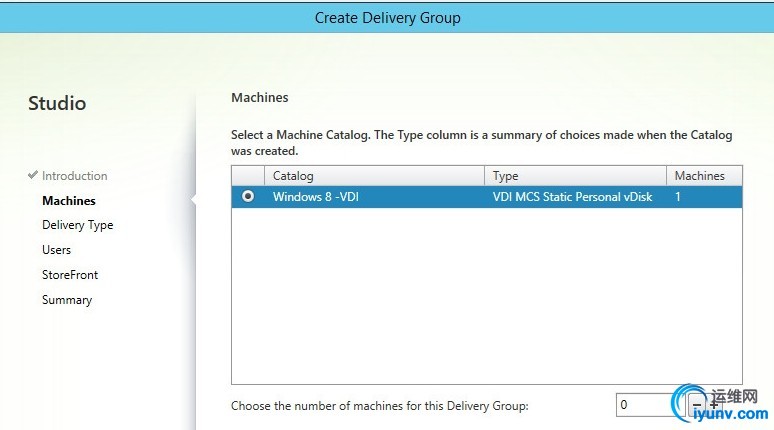Image resolution: width=774 pixels, height=430 pixels.
Task: Open the Delivery Type wizard step
Action: [77, 225]
